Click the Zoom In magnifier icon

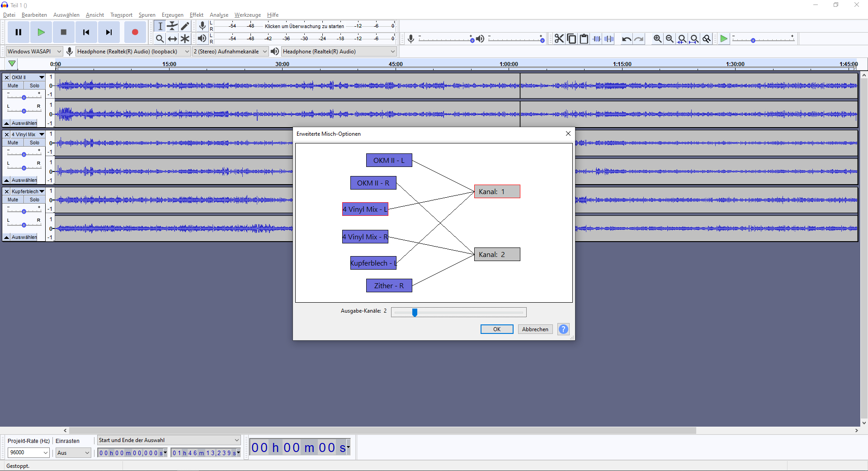coord(657,39)
